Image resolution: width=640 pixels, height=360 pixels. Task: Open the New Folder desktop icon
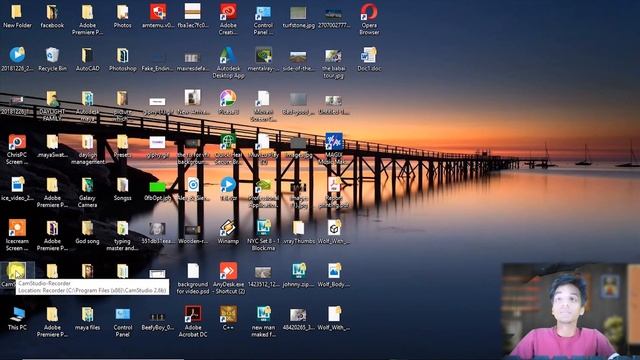17,16
